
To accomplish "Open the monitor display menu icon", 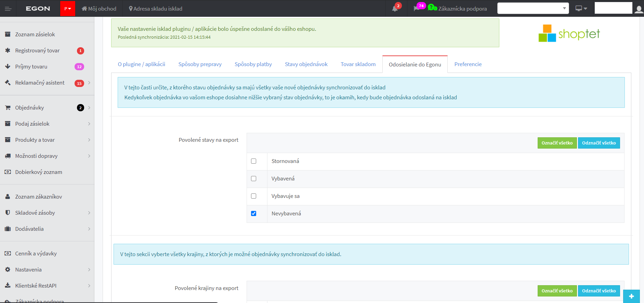I will [581, 9].
